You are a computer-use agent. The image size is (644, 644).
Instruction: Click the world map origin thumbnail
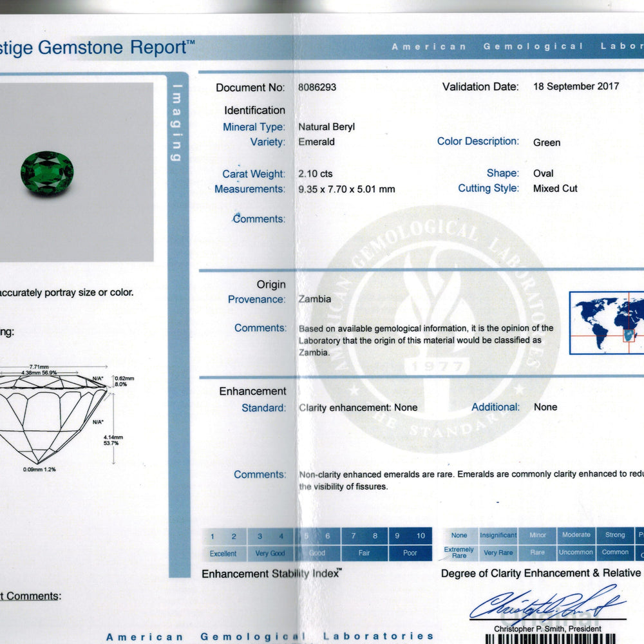tap(607, 323)
